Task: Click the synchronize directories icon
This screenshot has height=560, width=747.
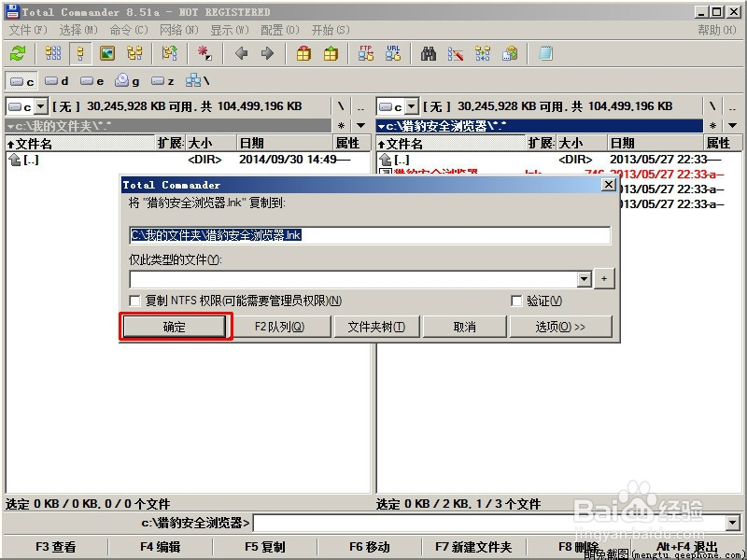Action: point(483,53)
